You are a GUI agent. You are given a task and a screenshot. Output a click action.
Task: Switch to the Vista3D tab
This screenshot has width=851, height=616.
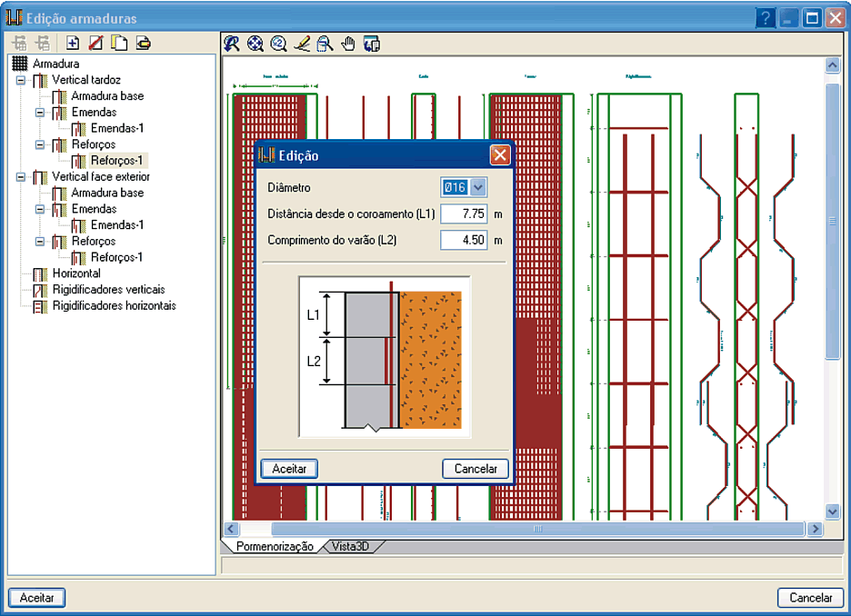351,547
